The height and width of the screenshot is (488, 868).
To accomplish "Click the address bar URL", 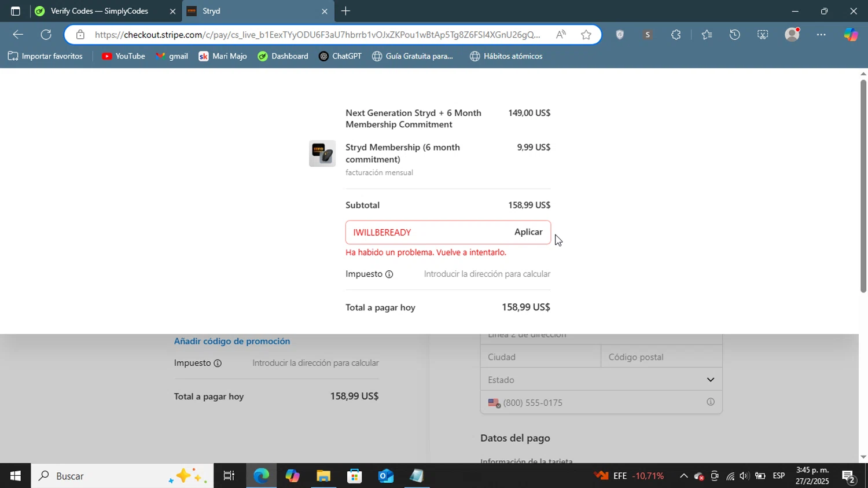I will pyautogui.click(x=317, y=35).
